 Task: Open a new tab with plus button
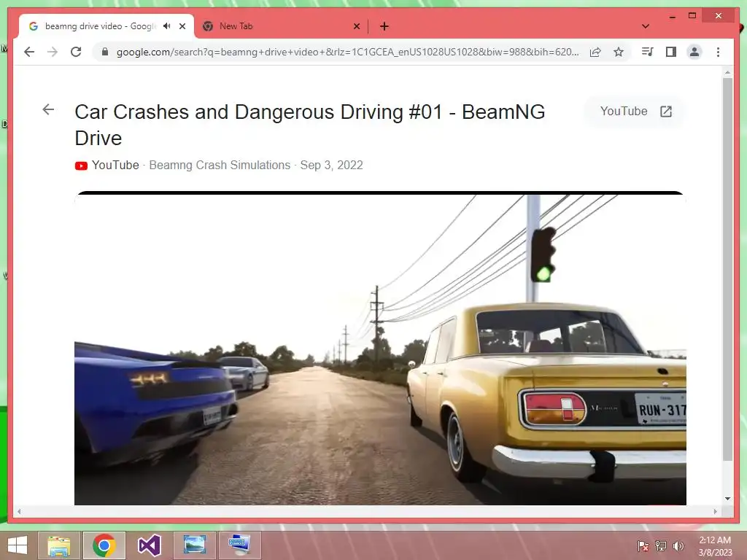(x=384, y=26)
